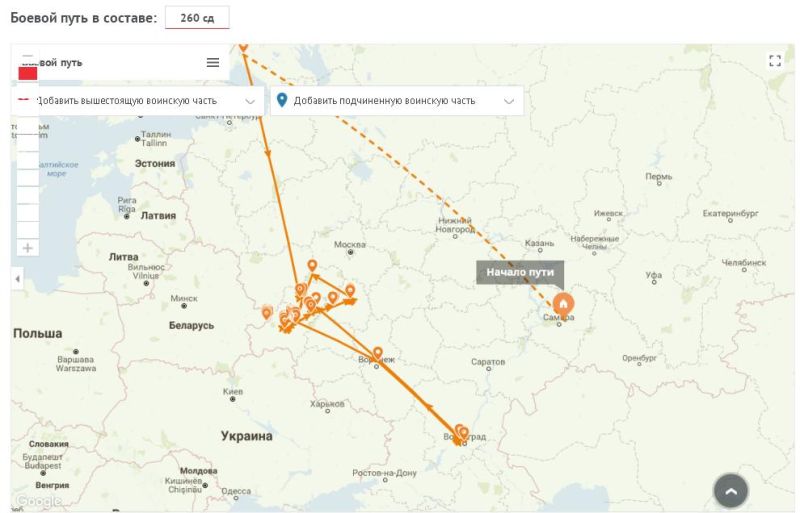Click the Начало пути tooltip label
The height and width of the screenshot is (513, 800).
pyautogui.click(x=520, y=272)
